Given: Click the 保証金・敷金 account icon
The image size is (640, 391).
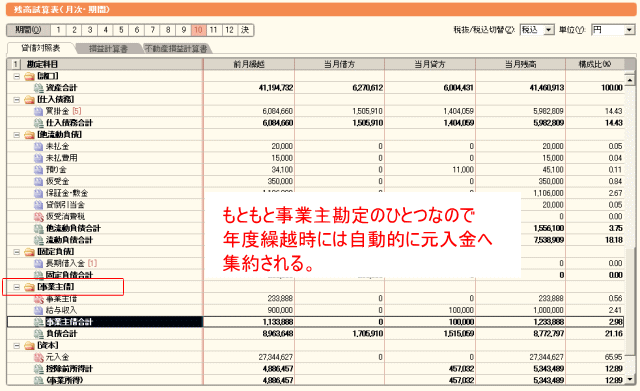Looking at the screenshot, I should (39, 193).
